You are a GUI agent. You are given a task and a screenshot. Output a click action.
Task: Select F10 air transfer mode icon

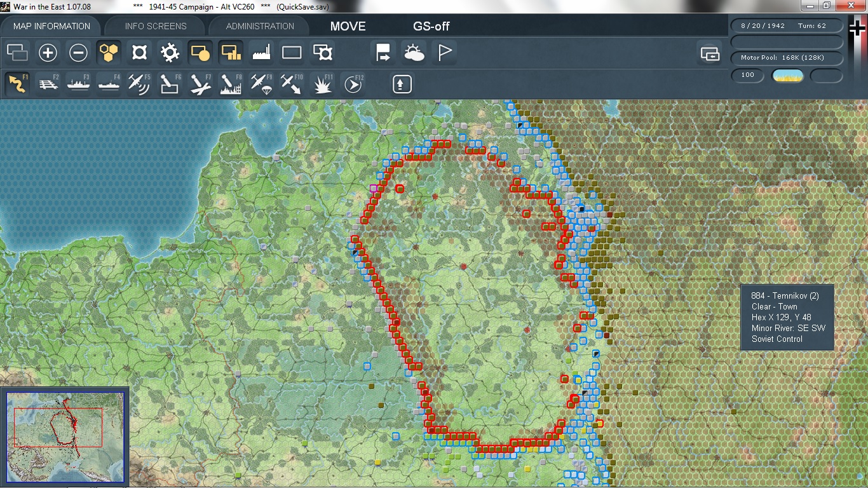click(292, 84)
